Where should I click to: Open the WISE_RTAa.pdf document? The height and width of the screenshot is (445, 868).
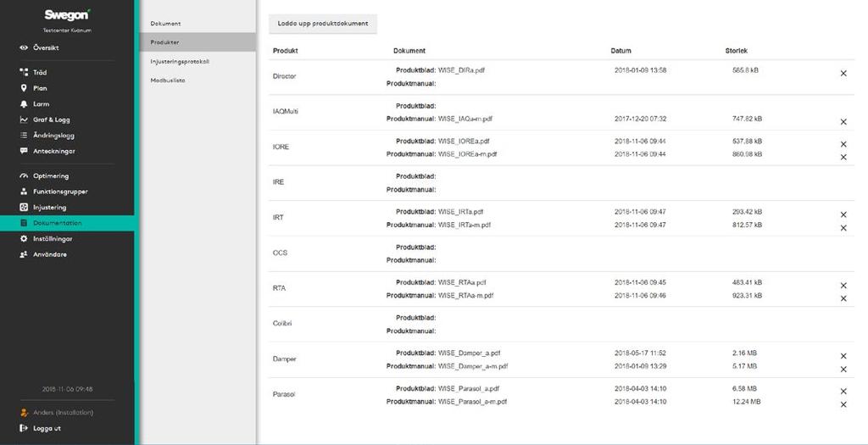pyautogui.click(x=462, y=282)
